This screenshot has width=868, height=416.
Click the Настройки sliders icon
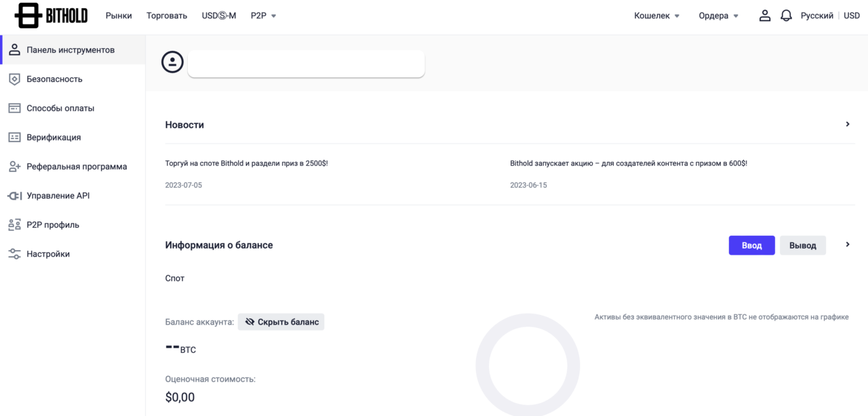(x=14, y=254)
